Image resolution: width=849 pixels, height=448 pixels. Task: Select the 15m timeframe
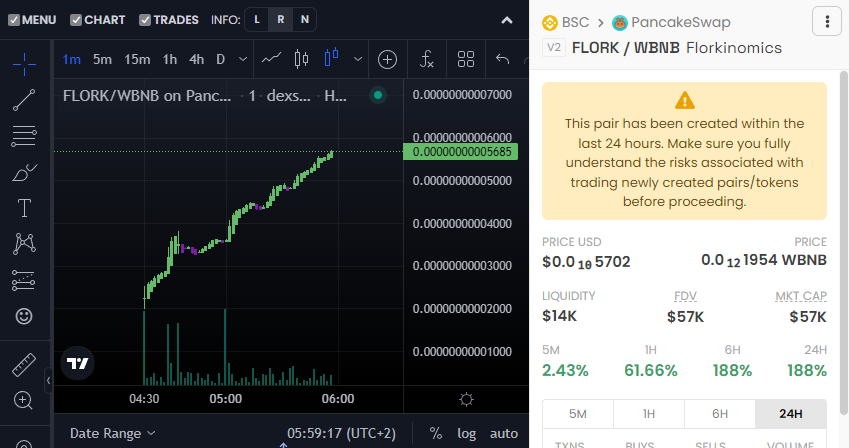tap(137, 59)
